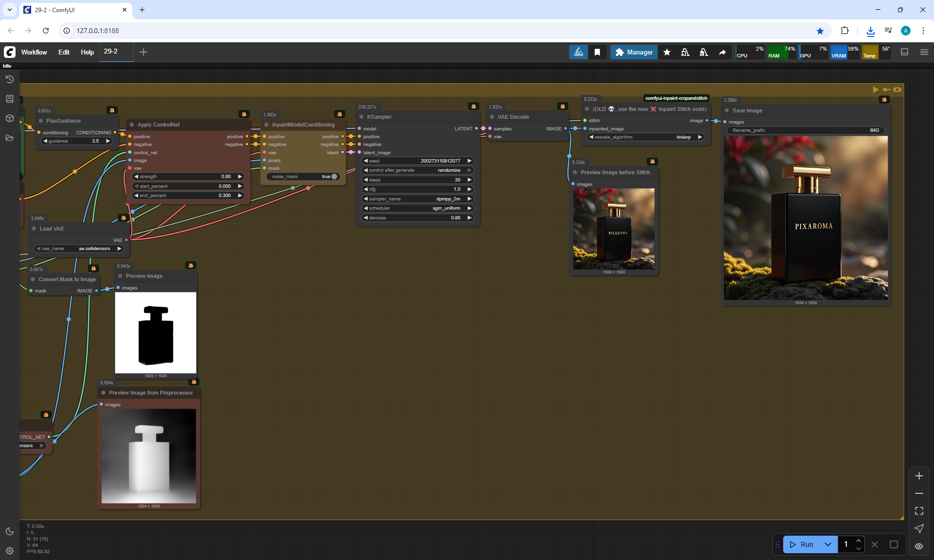Open the node library cube icon
This screenshot has width=934, height=560.
coord(9,118)
